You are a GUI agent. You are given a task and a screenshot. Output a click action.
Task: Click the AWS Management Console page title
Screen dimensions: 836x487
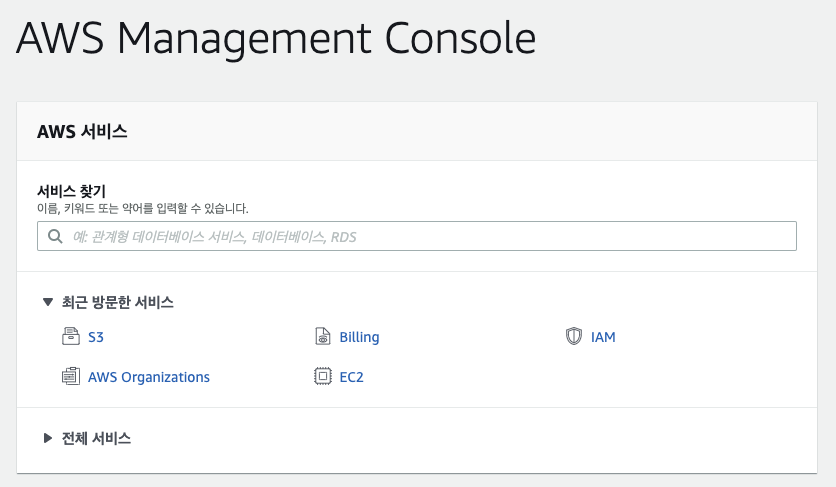[x=276, y=38]
